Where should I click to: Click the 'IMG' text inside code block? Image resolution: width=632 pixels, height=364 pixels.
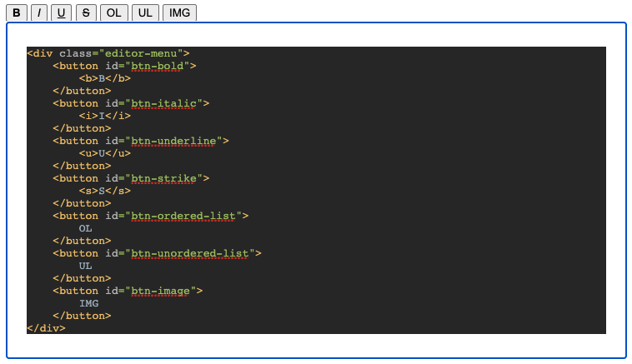(88, 303)
